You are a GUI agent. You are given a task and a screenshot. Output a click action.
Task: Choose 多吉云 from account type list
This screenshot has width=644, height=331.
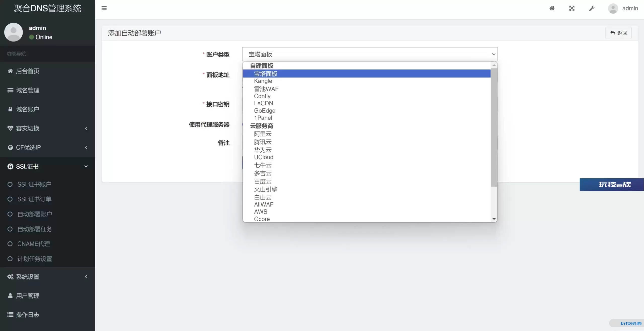367,173
